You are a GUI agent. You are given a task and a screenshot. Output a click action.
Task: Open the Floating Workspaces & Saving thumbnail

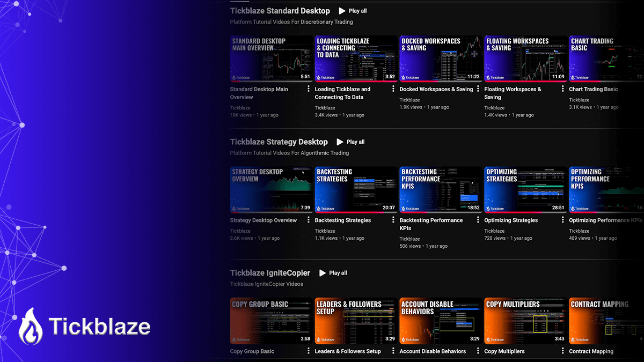pos(525,58)
